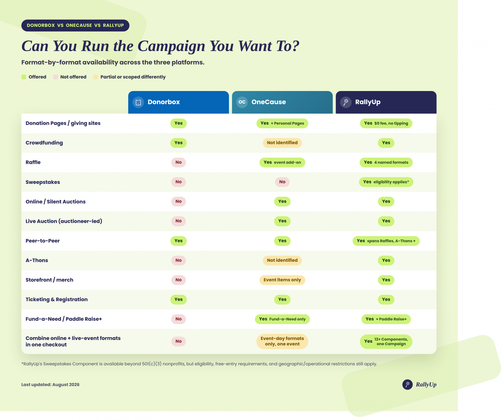Select the OneCause column header
The image size is (504, 420).
(282, 102)
